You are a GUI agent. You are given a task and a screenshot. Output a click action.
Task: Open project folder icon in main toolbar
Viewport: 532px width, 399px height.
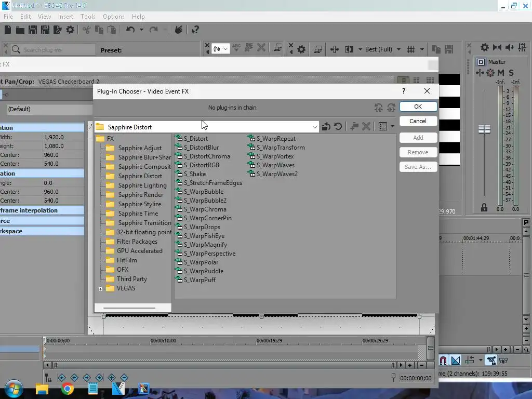(x=20, y=30)
